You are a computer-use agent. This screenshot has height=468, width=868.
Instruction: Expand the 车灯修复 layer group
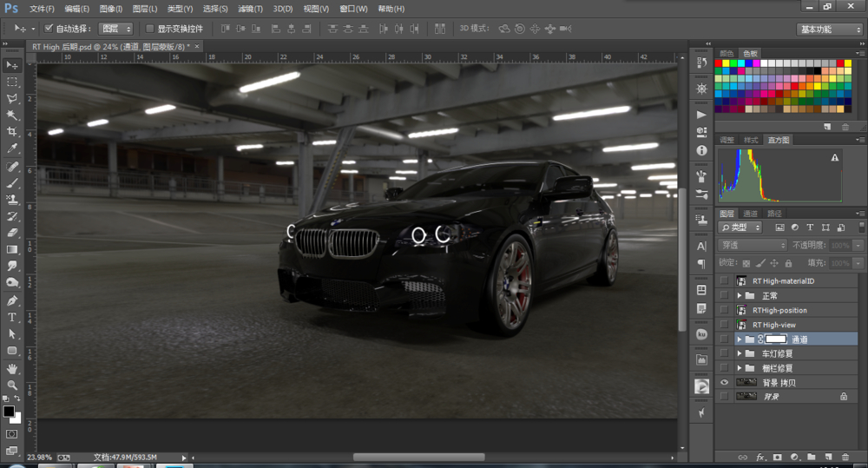[x=740, y=353]
